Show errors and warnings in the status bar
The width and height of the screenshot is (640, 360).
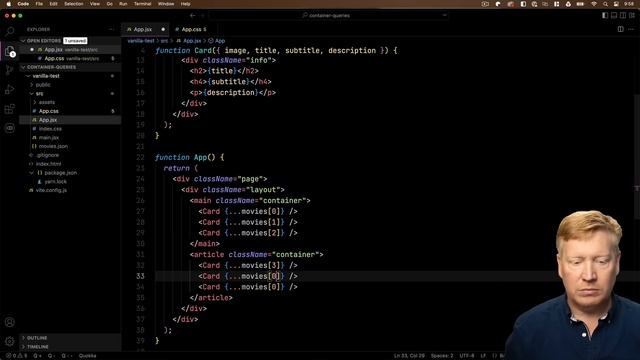tap(16, 356)
